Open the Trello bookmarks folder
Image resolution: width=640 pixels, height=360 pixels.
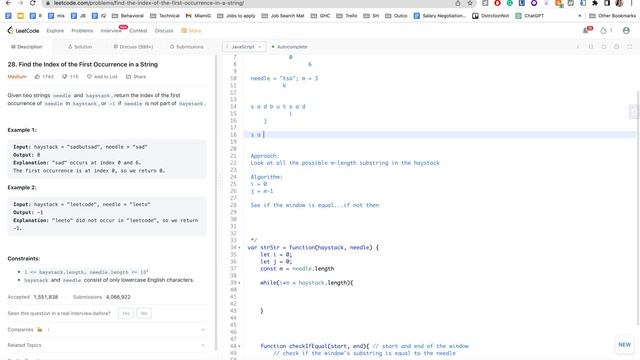point(347,16)
